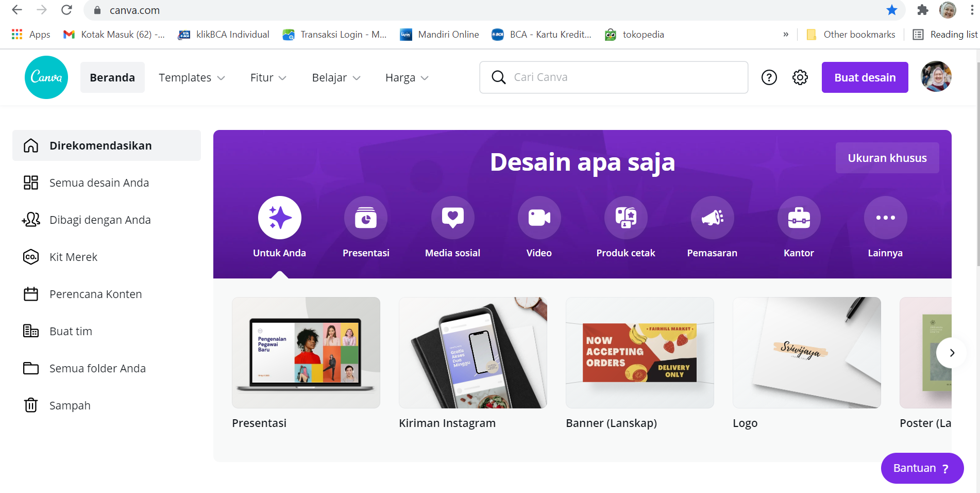Open Canva settings via gear icon
980x493 pixels.
click(800, 77)
